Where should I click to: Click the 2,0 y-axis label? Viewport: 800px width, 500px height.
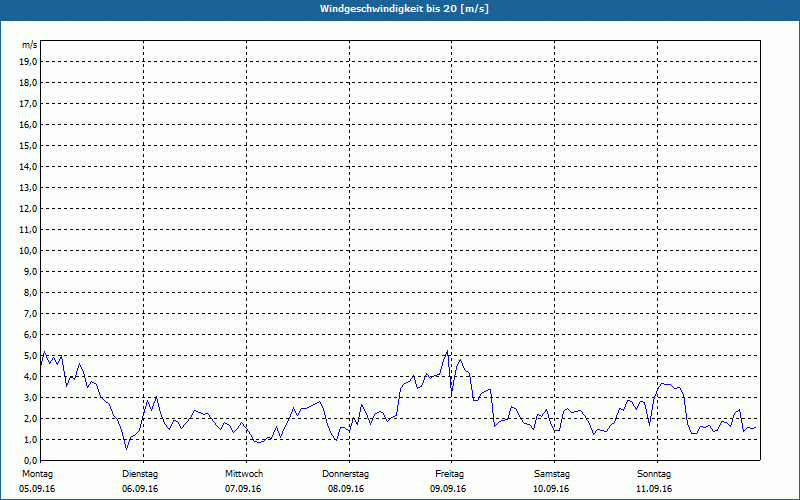29,418
